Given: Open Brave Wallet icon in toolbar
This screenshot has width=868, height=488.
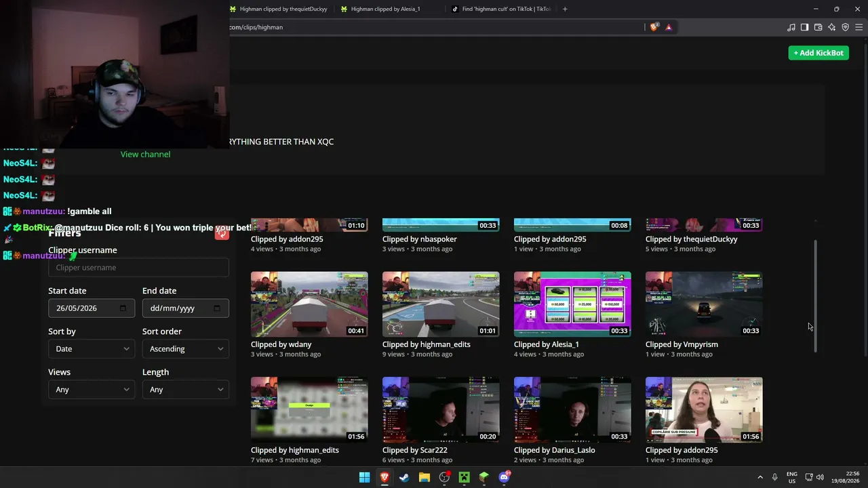Looking at the screenshot, I should pos(818,27).
